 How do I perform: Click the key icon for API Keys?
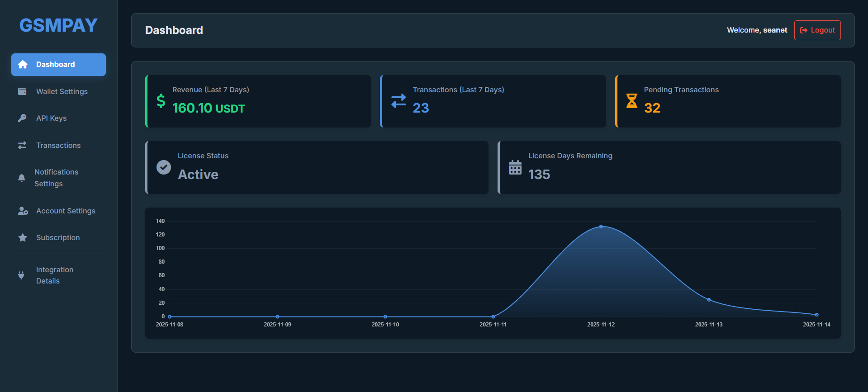pos(22,118)
